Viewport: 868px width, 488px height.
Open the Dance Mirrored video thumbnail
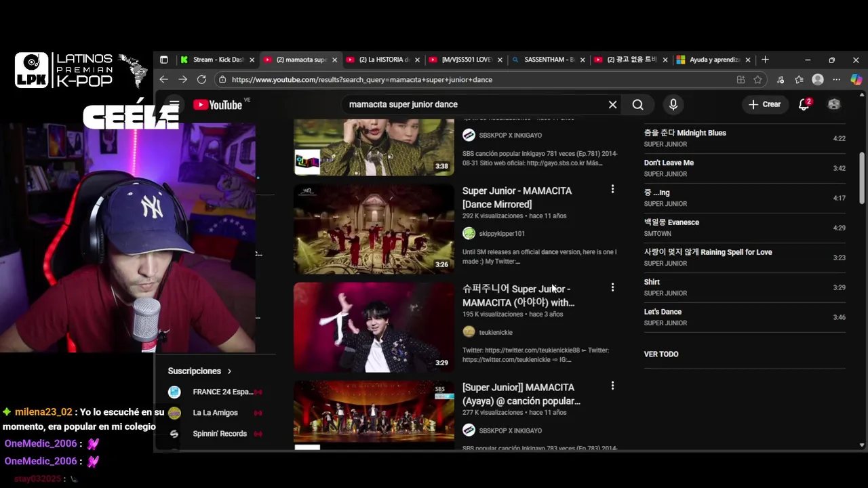pyautogui.click(x=374, y=228)
